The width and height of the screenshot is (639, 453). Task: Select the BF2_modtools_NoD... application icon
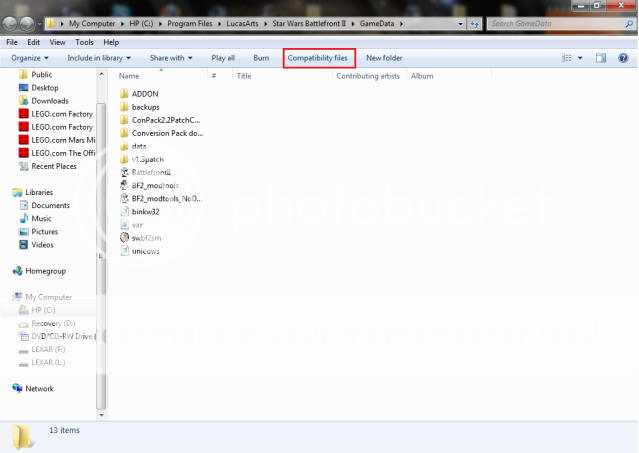click(x=124, y=198)
